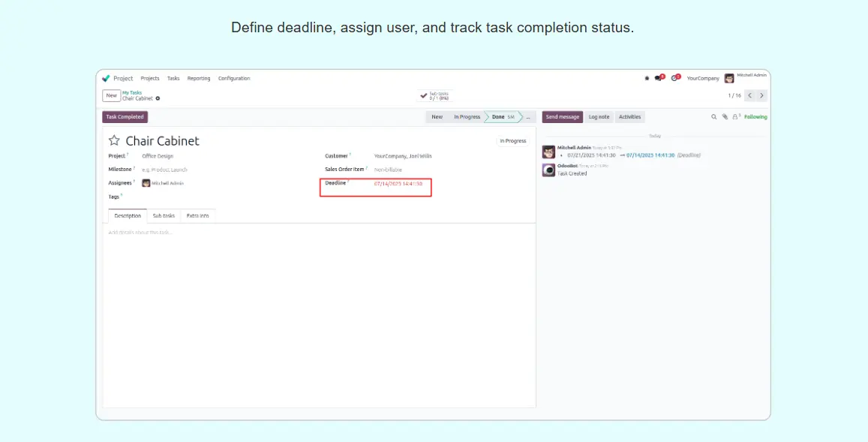Open the gear actions menu beside Chair Cabinet
Image resolution: width=868 pixels, height=442 pixels.
[x=158, y=98]
